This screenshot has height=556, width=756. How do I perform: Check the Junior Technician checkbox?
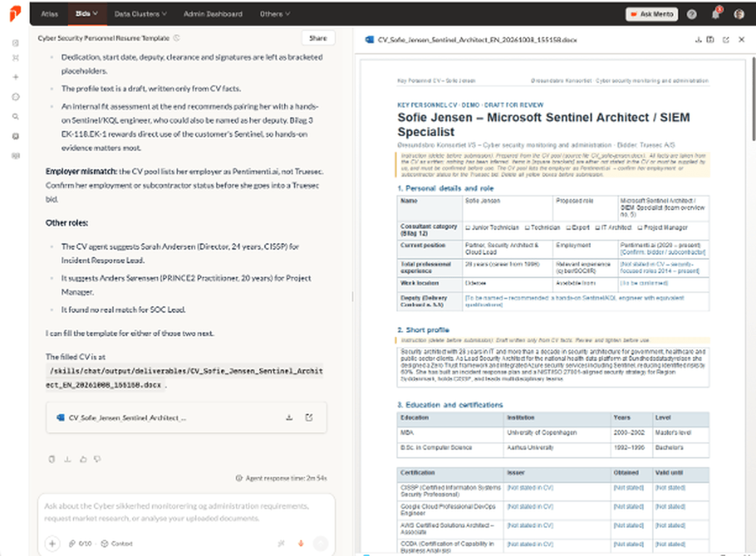[x=468, y=227]
